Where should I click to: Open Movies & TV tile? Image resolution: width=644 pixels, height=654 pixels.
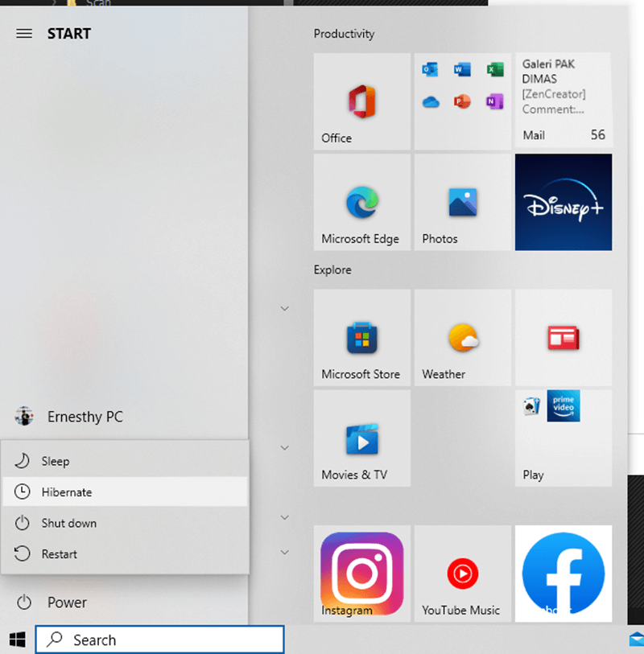(x=361, y=438)
